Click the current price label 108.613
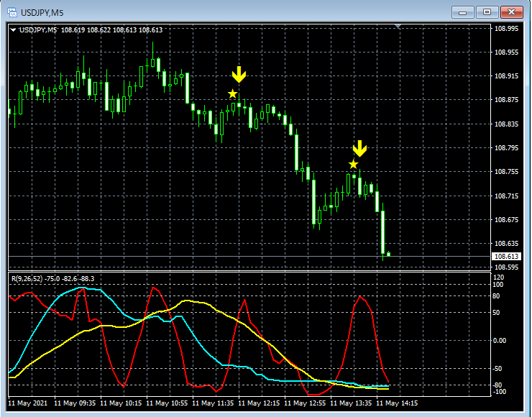Image resolution: width=532 pixels, height=417 pixels. 506,256
